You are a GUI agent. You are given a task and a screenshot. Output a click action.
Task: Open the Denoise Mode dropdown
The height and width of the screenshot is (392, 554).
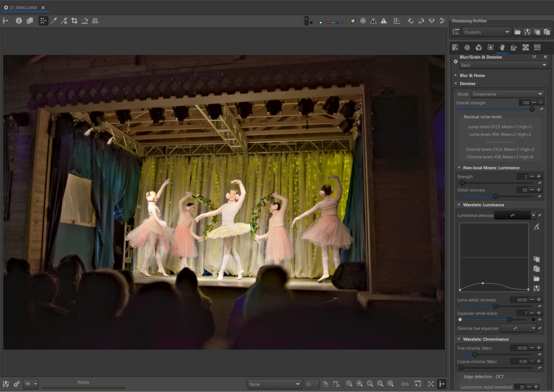point(507,94)
